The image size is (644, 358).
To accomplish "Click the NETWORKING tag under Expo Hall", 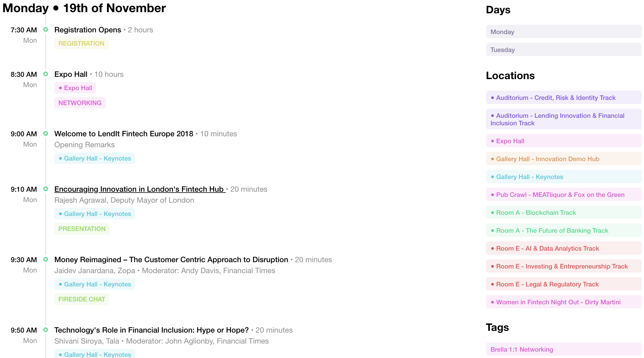I will pos(80,103).
